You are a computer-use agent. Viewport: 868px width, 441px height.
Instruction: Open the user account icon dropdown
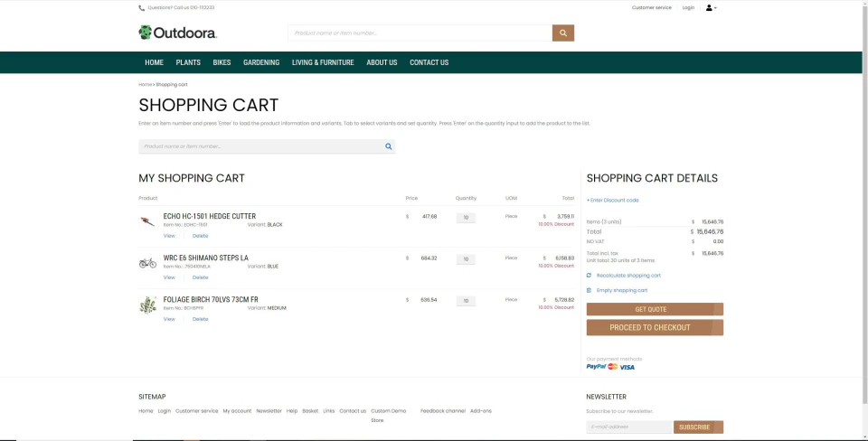click(x=711, y=8)
